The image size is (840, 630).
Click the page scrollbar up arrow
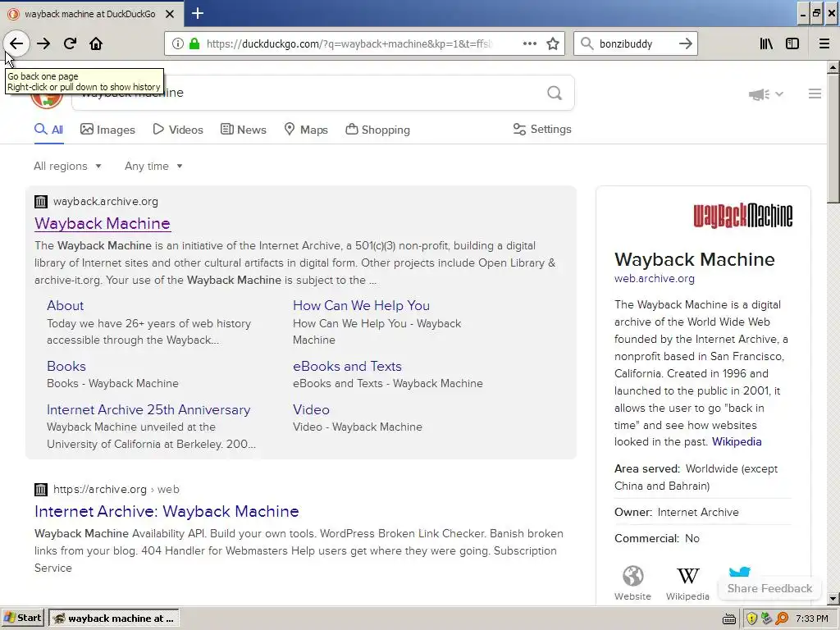(833, 67)
